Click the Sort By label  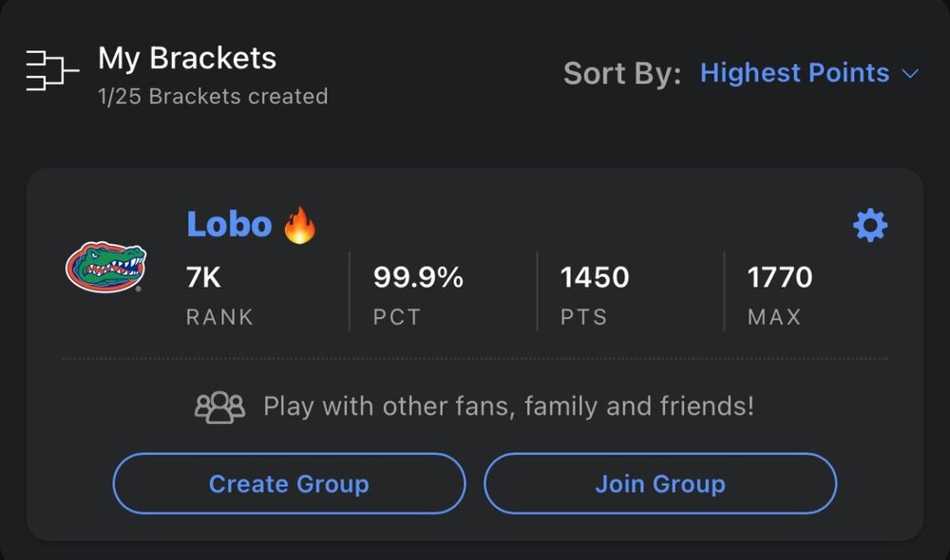[622, 74]
